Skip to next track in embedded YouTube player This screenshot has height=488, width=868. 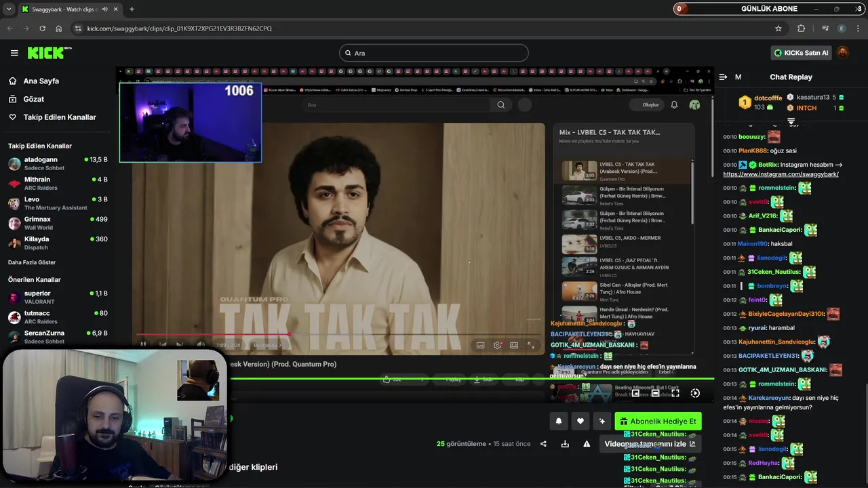[179, 344]
